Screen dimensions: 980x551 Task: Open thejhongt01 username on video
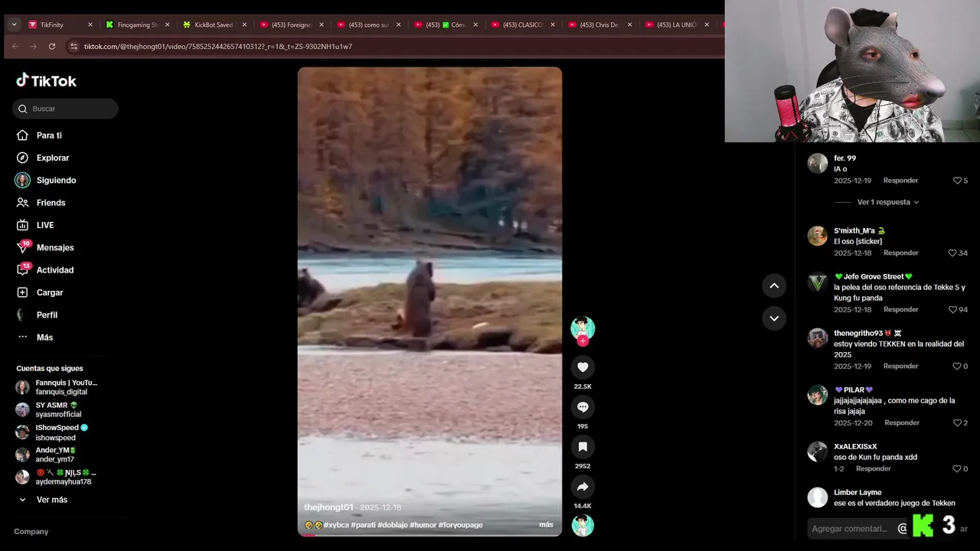(328, 507)
